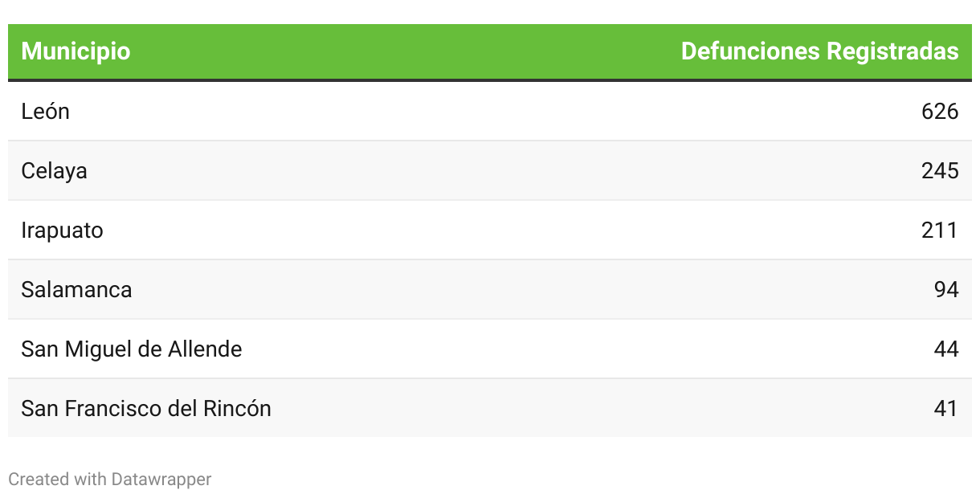Click San Francisco del Rincón name

[x=146, y=409]
